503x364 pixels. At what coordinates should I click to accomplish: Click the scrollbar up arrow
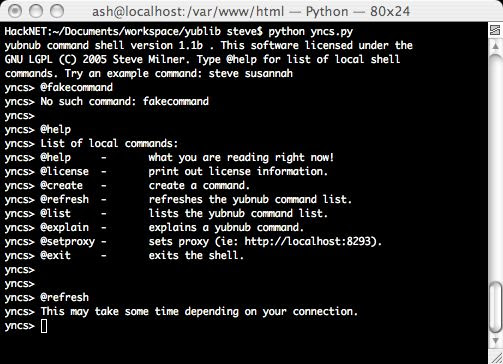[x=495, y=45]
